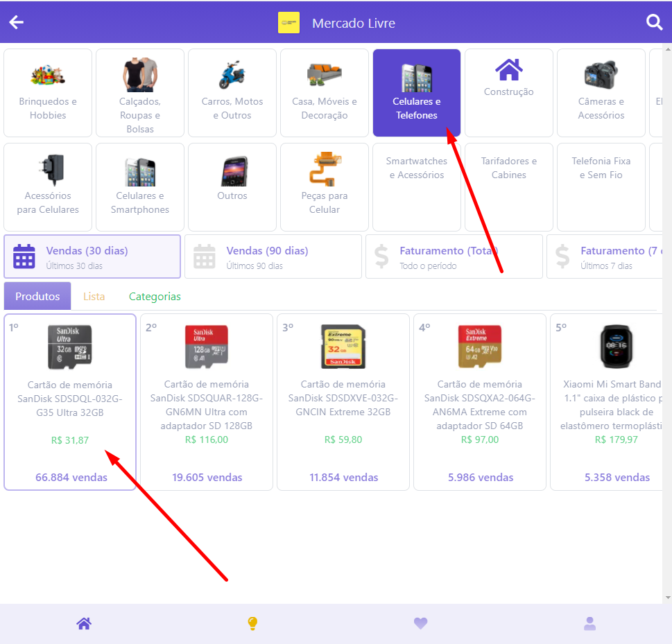Screen dimensions: 672x644
Task: Open the user profile icon
Action: coord(589,623)
